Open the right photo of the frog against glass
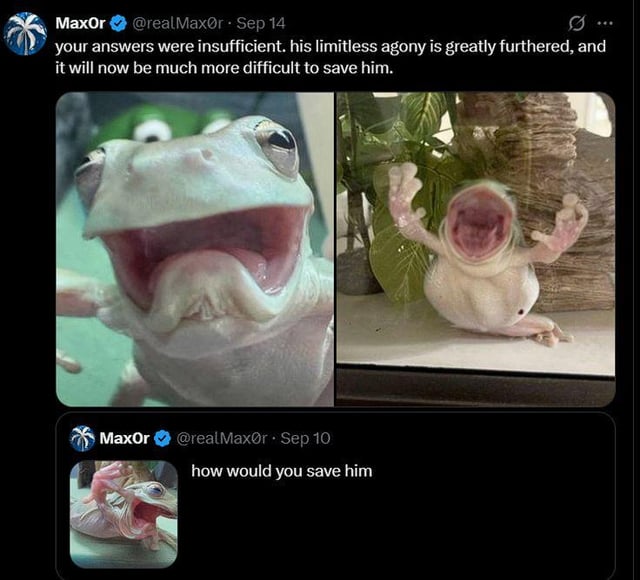 tap(475, 249)
